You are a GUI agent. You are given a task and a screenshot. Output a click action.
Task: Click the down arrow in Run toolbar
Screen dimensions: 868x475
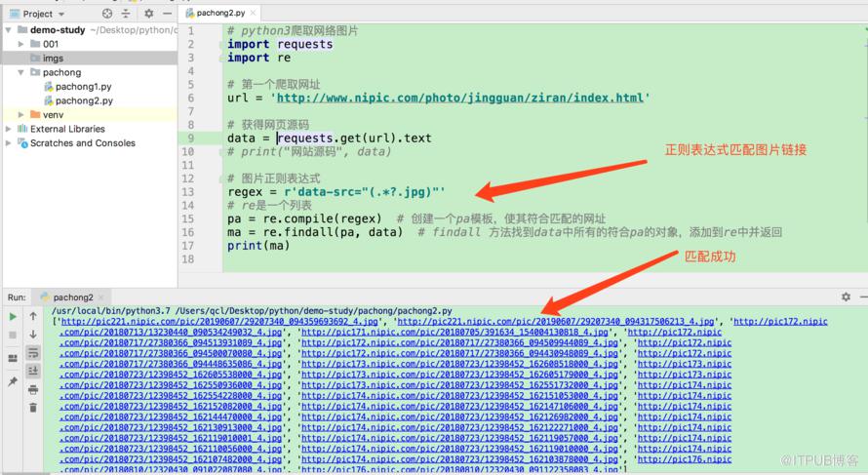pos(33,335)
